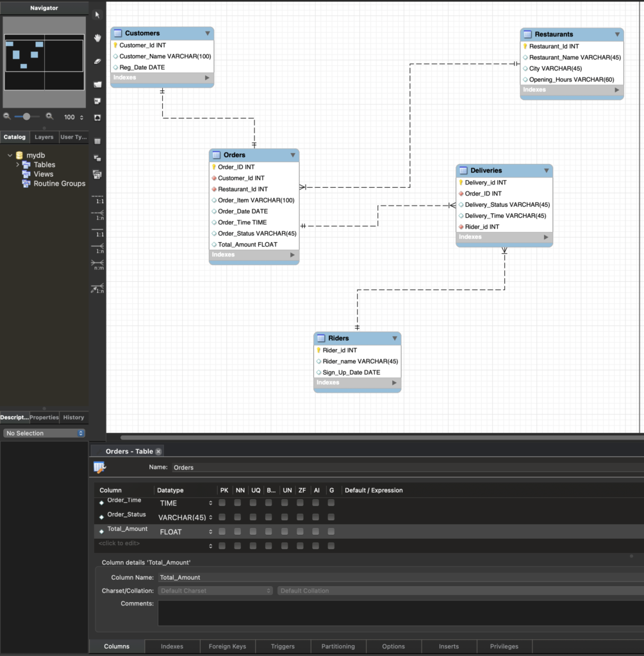Select the new layer tool
644x656 pixels.
point(97,85)
